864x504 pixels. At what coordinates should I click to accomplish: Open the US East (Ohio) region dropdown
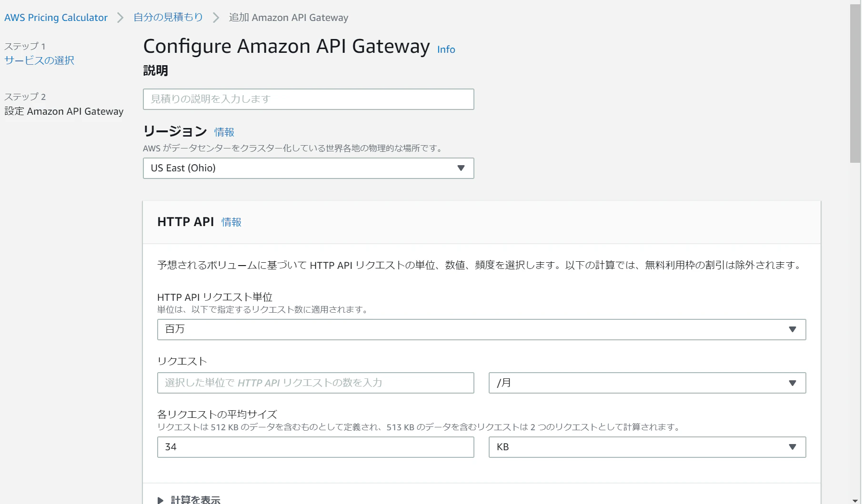[309, 168]
